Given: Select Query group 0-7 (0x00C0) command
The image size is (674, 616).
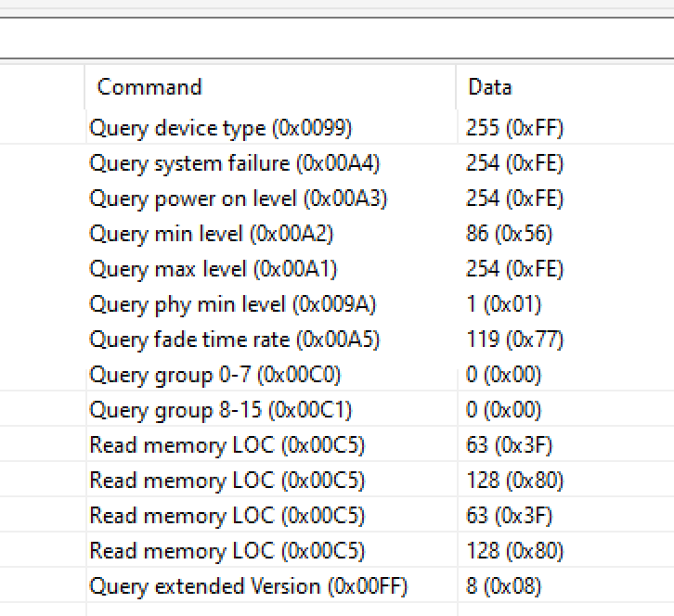Looking at the screenshot, I should pos(215,375).
